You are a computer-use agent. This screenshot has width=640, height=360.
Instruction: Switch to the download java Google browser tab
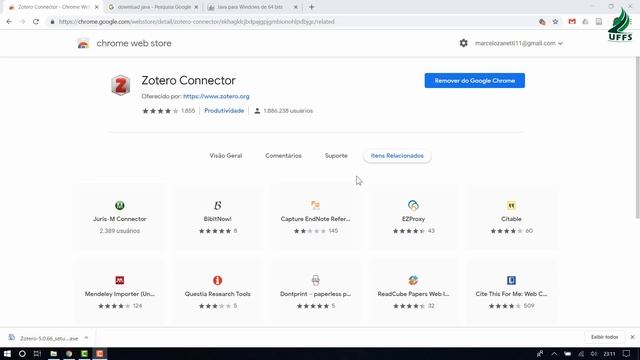point(153,7)
